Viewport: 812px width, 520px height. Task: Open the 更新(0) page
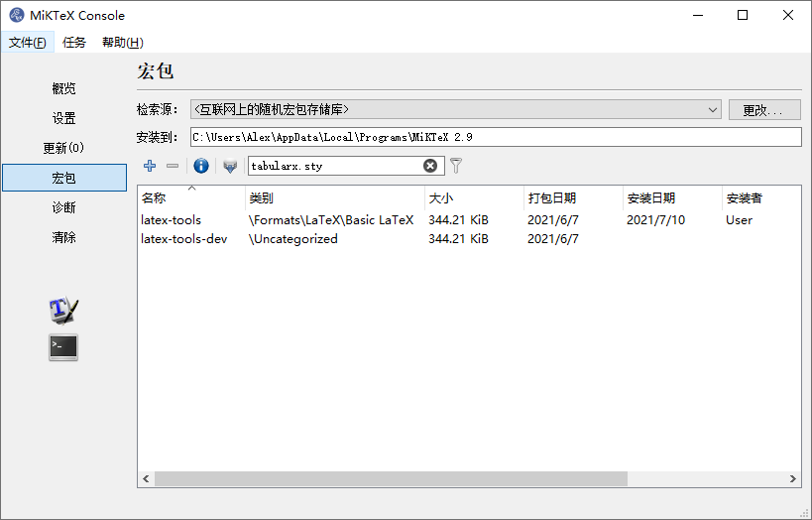tap(64, 148)
